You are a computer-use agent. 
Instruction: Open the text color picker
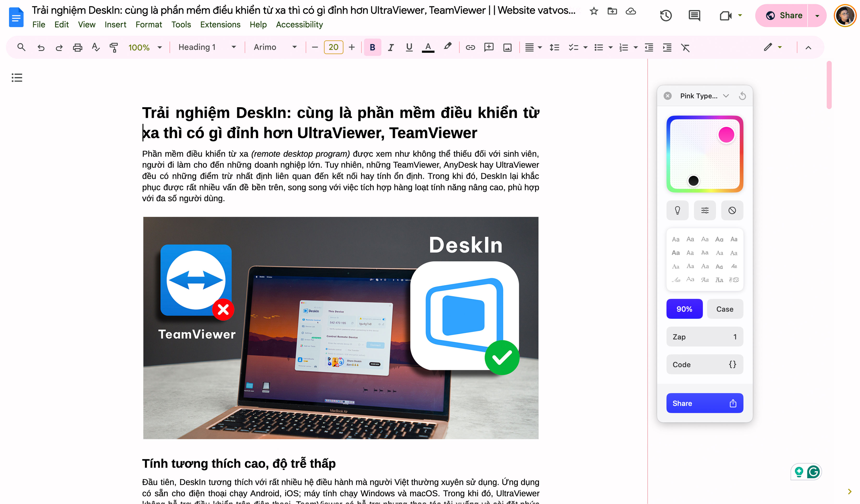coord(428,47)
